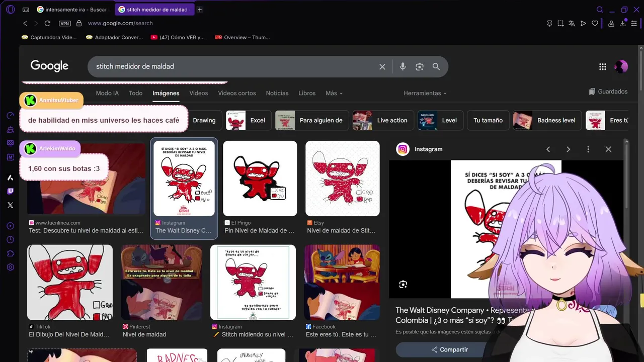Image resolution: width=644 pixels, height=362 pixels.
Task: Open a new browser tab with plus
Action: click(200, 10)
